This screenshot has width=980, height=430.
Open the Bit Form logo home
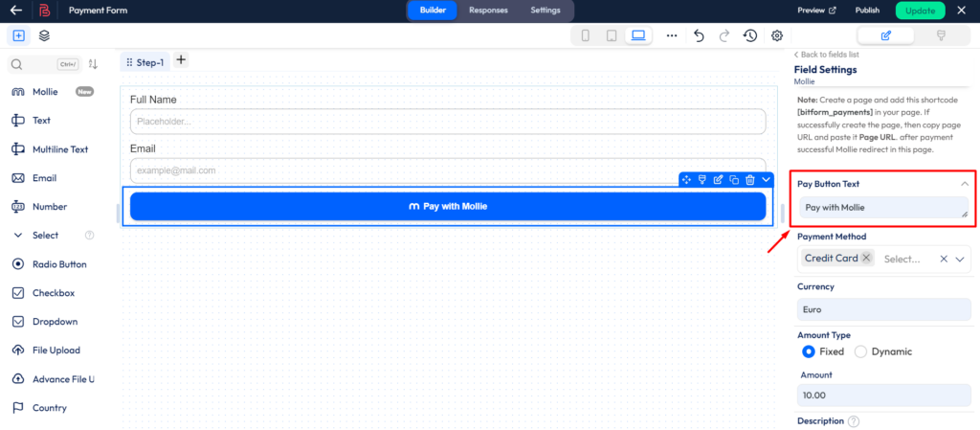tap(44, 11)
